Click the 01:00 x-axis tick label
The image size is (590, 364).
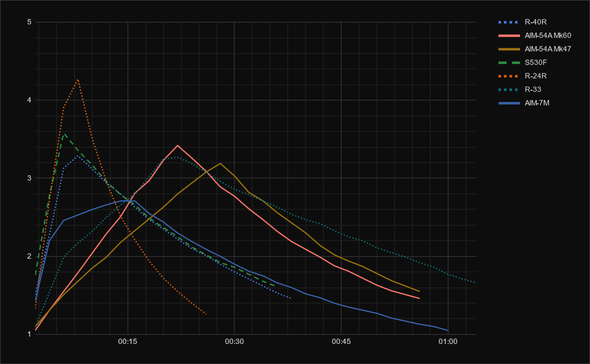[x=448, y=342]
